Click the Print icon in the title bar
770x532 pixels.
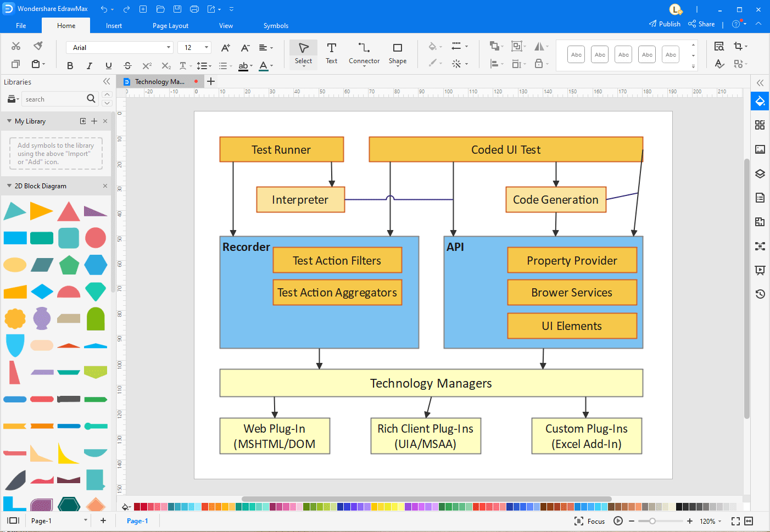[194, 8]
